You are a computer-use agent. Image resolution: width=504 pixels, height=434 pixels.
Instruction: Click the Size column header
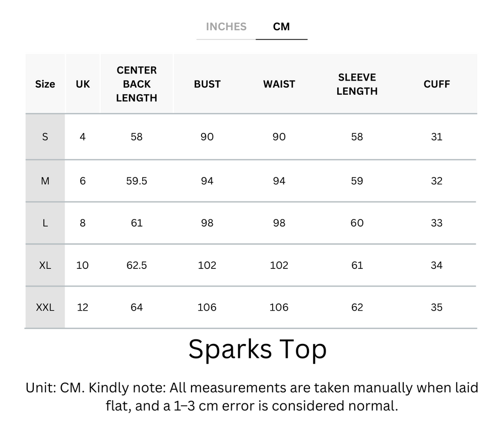tap(45, 84)
